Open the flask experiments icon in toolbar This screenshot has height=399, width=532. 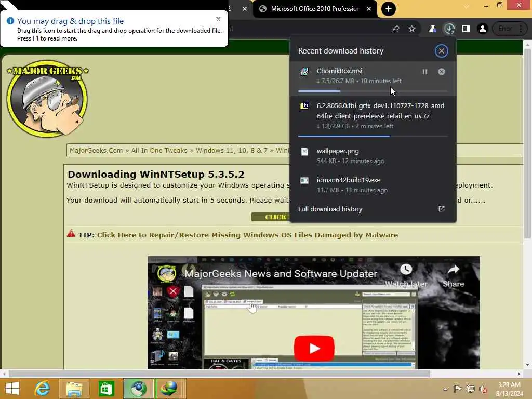(432, 29)
